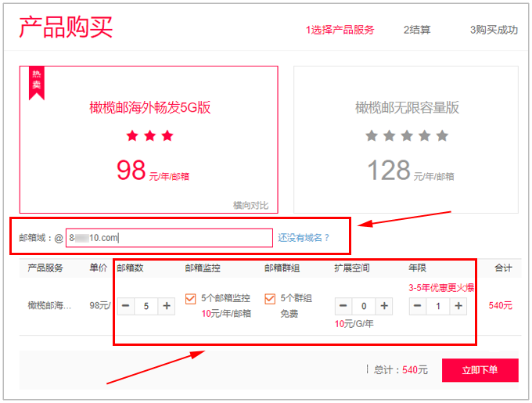The width and height of the screenshot is (532, 403).
Task: Increase subscription years with plus button
Action: pyautogui.click(x=458, y=307)
